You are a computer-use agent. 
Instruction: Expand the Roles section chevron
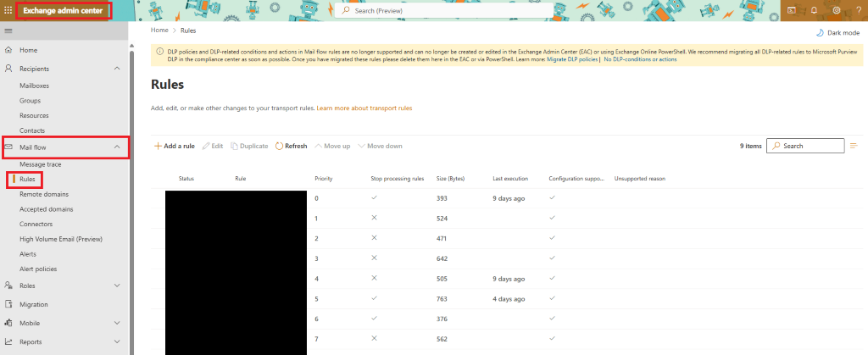[117, 286]
